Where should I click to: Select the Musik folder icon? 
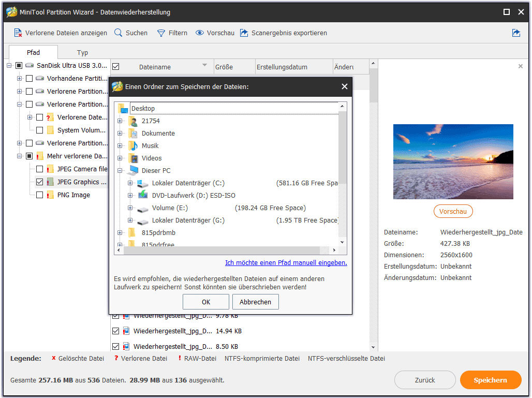tap(133, 146)
